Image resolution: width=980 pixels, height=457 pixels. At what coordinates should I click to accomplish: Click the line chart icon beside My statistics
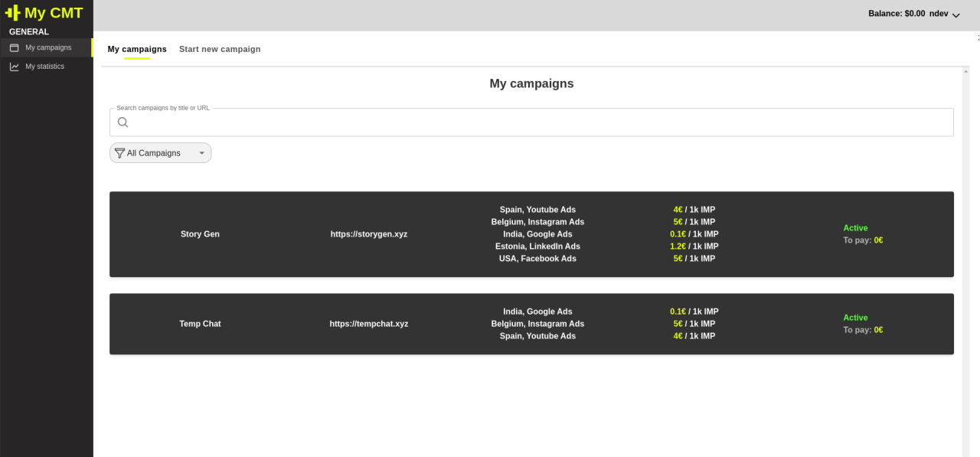pos(14,66)
